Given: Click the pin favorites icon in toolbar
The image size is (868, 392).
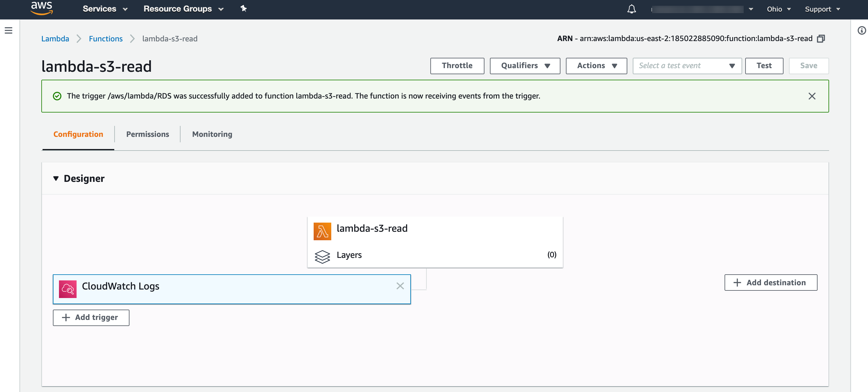Looking at the screenshot, I should [243, 9].
